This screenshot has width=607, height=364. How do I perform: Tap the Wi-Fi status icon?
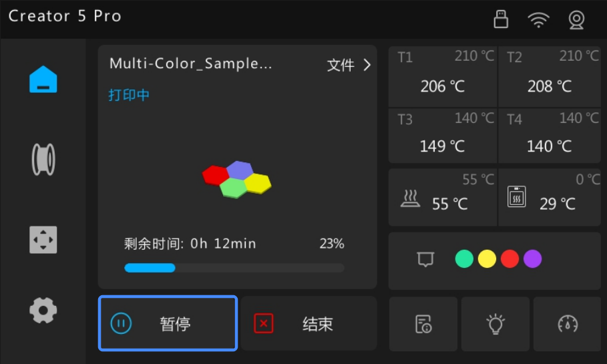[x=538, y=20]
